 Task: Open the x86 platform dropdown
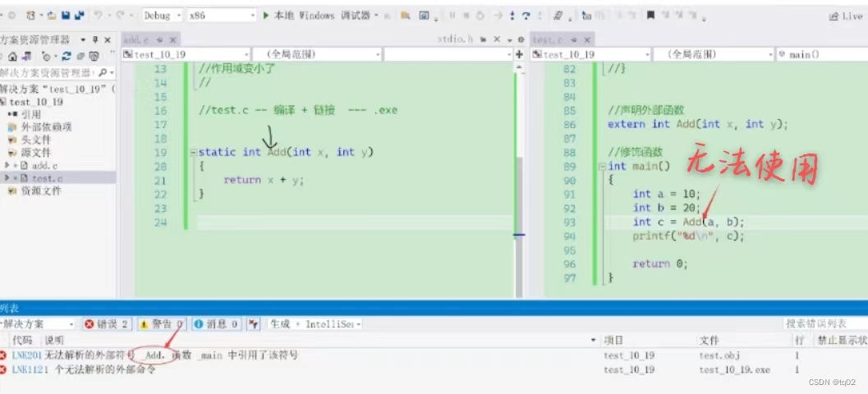[222, 16]
